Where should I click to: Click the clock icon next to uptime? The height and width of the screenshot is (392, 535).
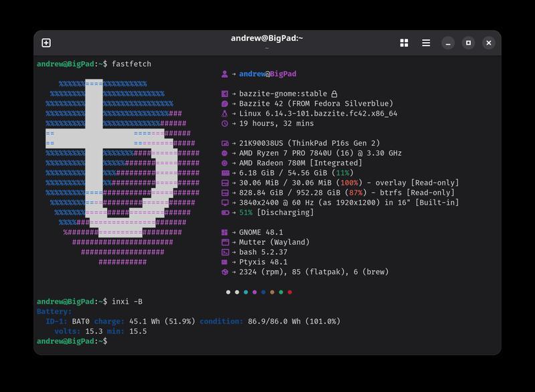click(x=225, y=124)
